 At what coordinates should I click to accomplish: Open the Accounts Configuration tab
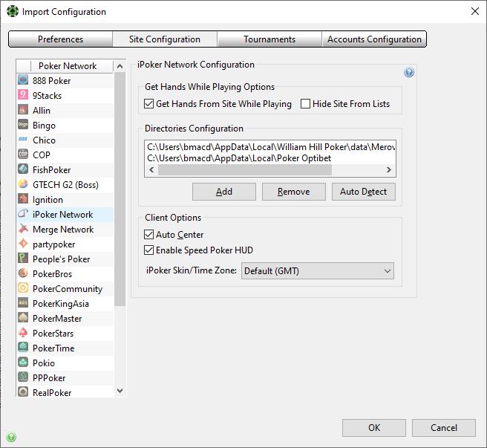(x=374, y=39)
